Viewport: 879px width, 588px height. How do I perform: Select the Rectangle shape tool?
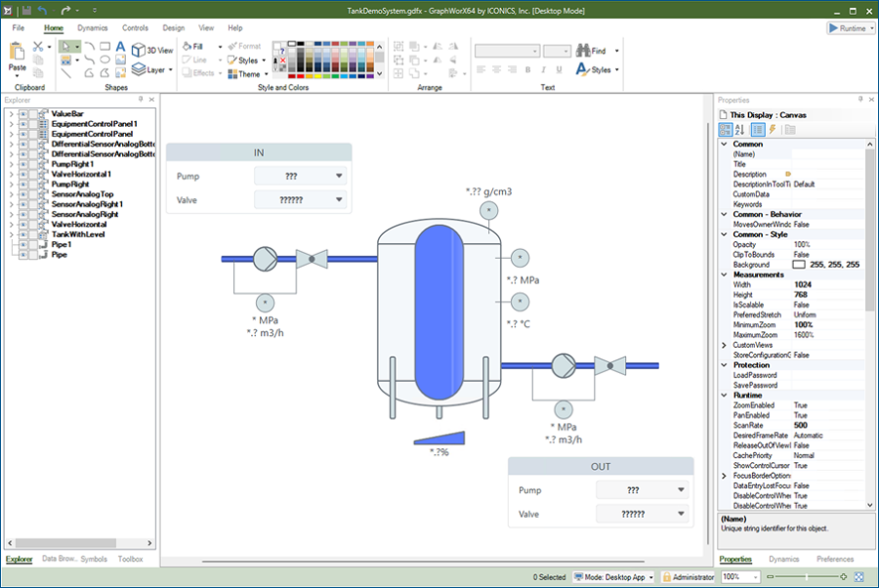pos(105,46)
